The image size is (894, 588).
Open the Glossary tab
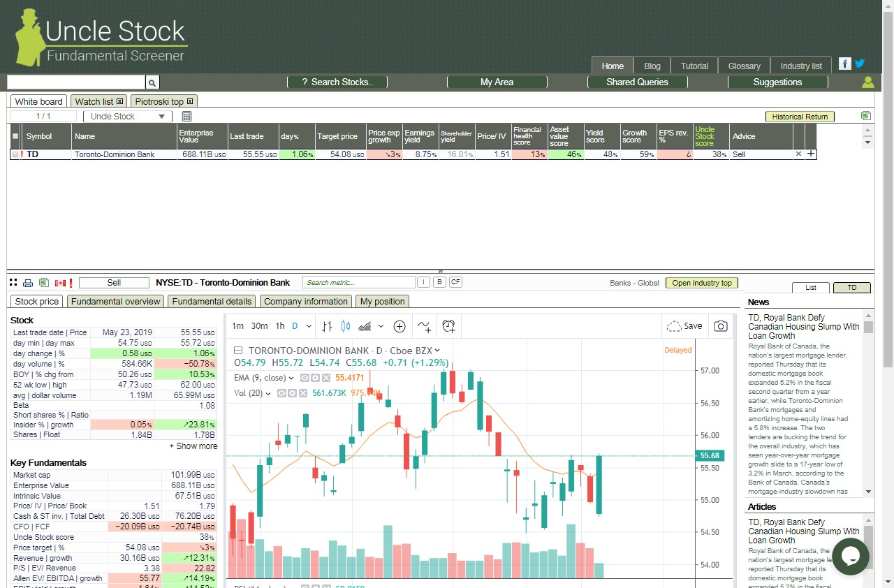point(745,66)
